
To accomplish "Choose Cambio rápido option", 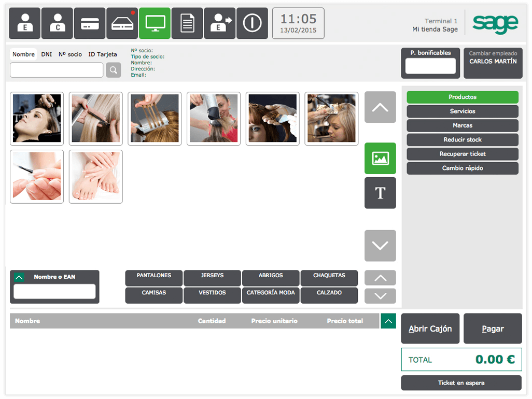I will 463,168.
